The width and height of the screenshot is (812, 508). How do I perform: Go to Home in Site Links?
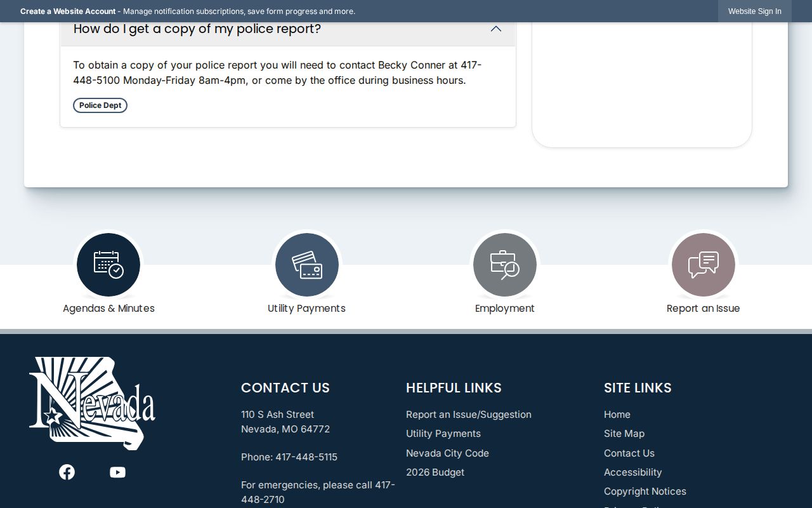tap(617, 415)
